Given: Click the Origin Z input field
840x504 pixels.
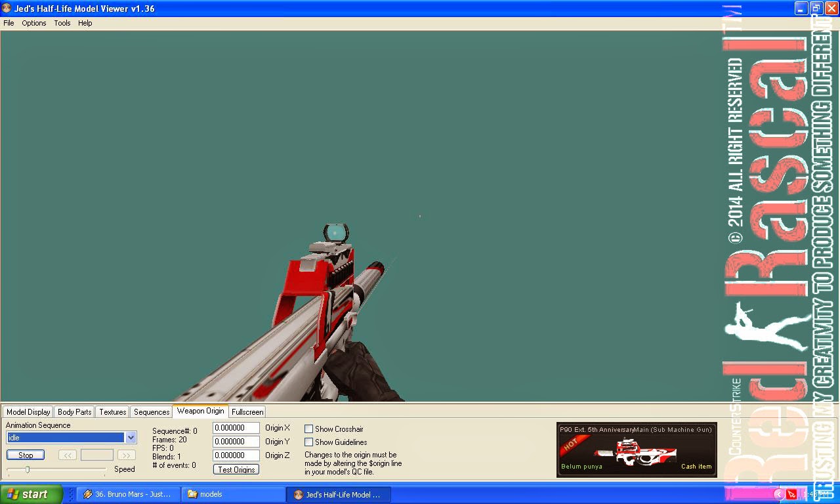Looking at the screenshot, I should [x=236, y=455].
